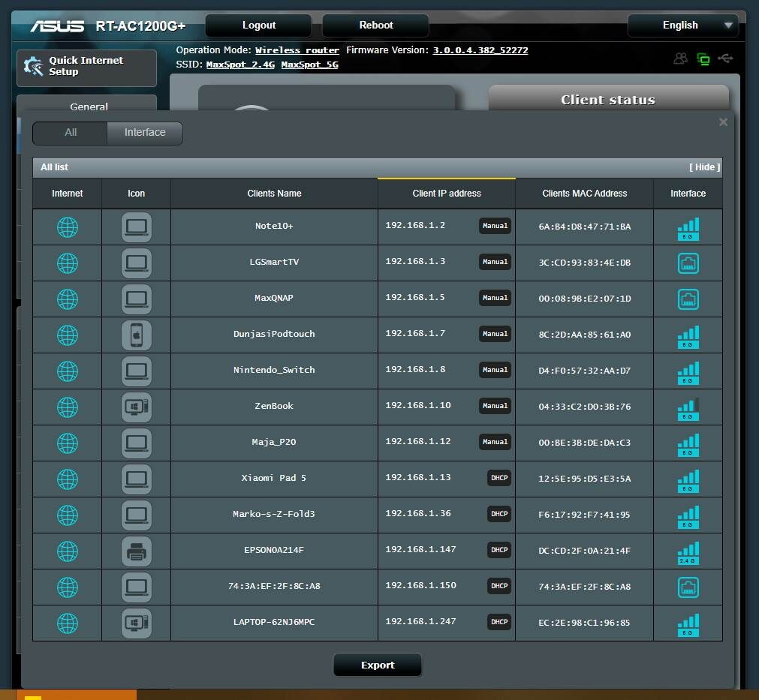The height and width of the screenshot is (700, 759).
Task: Click the Apple device icon for DunjasiPodtouch
Action: (136, 335)
